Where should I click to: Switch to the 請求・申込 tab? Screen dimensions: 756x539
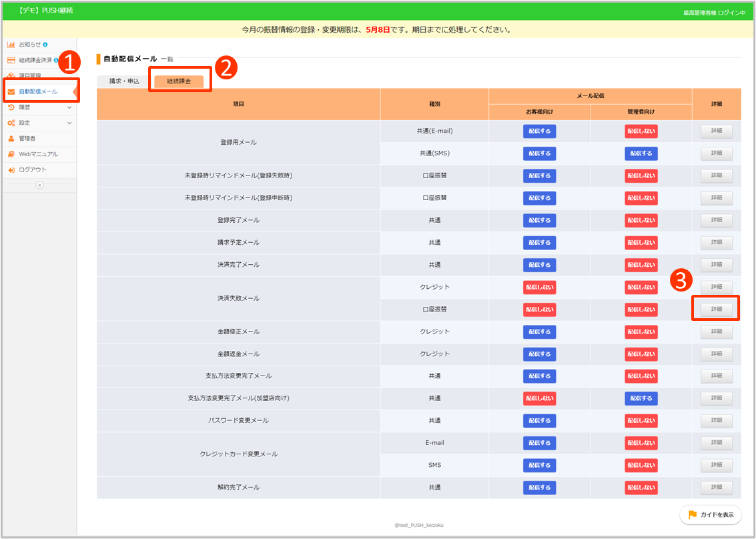tap(124, 81)
